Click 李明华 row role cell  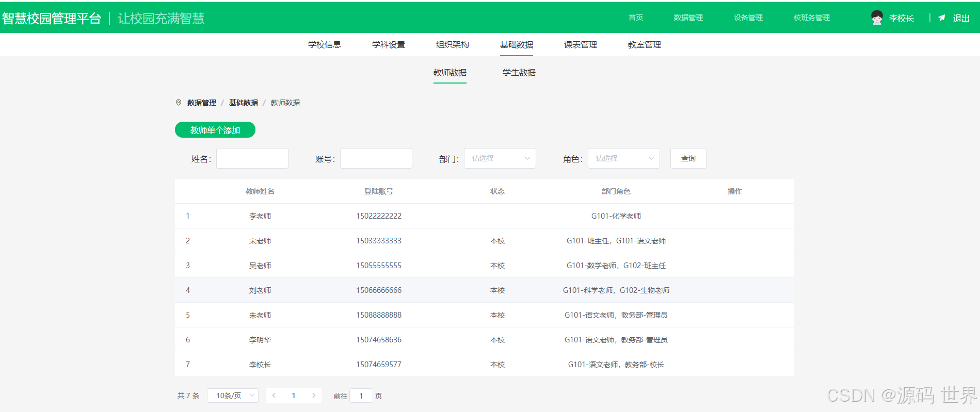coord(616,340)
